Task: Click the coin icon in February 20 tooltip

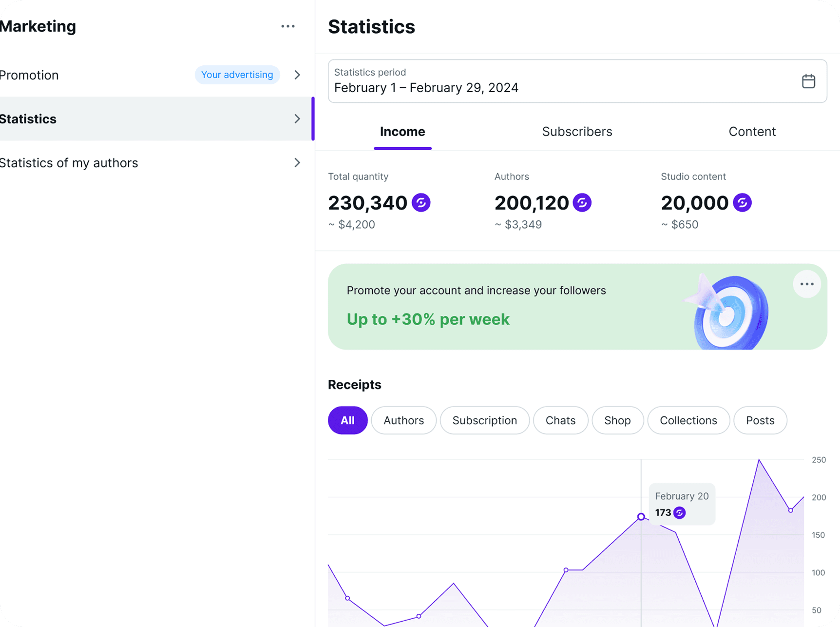Action: coord(679,512)
